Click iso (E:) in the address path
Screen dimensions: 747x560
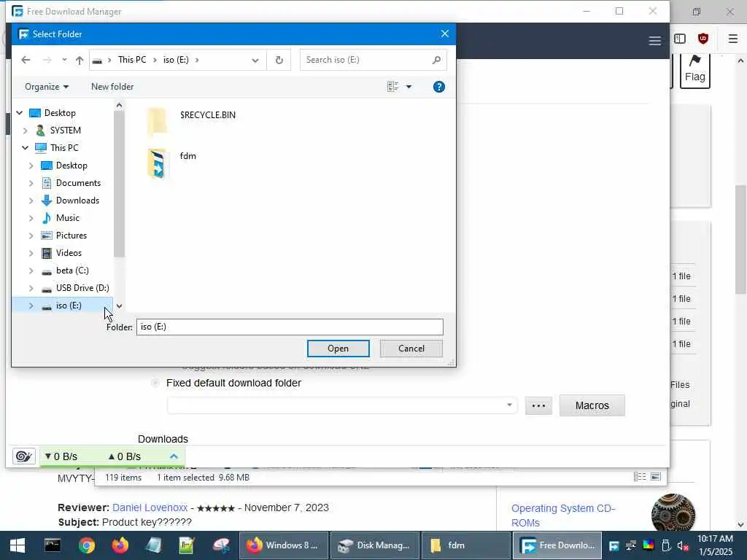click(x=176, y=60)
